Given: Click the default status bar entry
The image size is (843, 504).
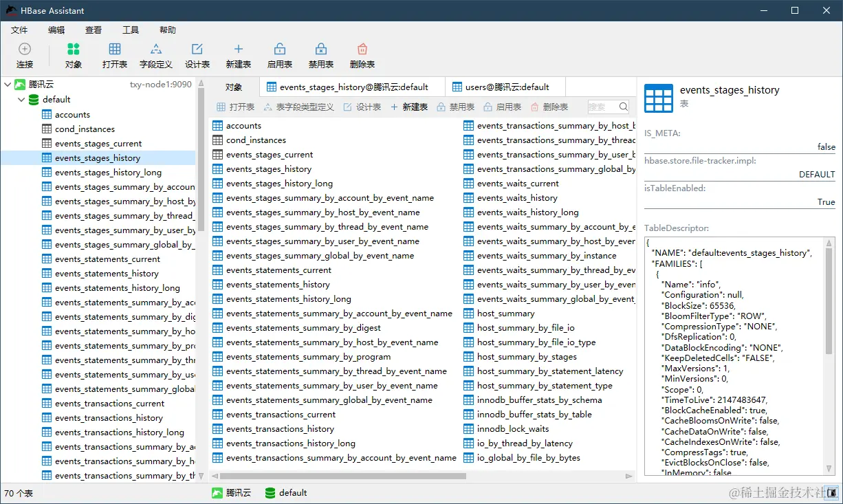Looking at the screenshot, I should point(285,493).
